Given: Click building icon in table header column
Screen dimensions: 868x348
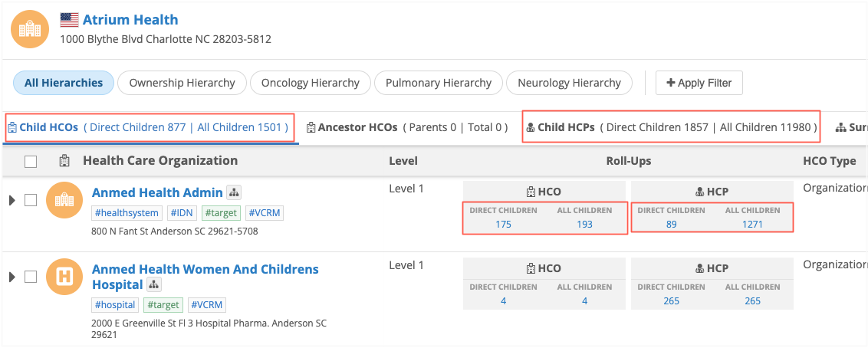Looking at the screenshot, I should (66, 161).
